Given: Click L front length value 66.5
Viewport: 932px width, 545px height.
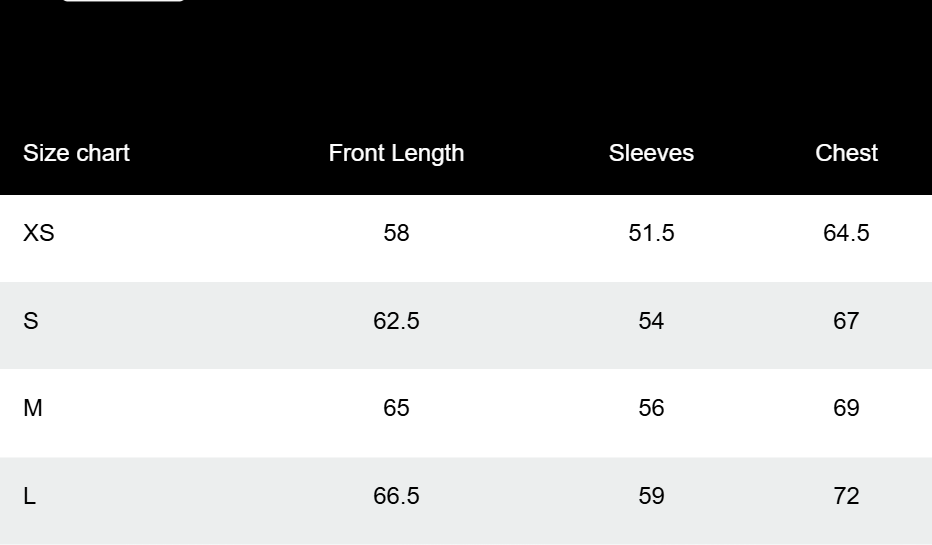Looking at the screenshot, I should pyautogui.click(x=396, y=496).
